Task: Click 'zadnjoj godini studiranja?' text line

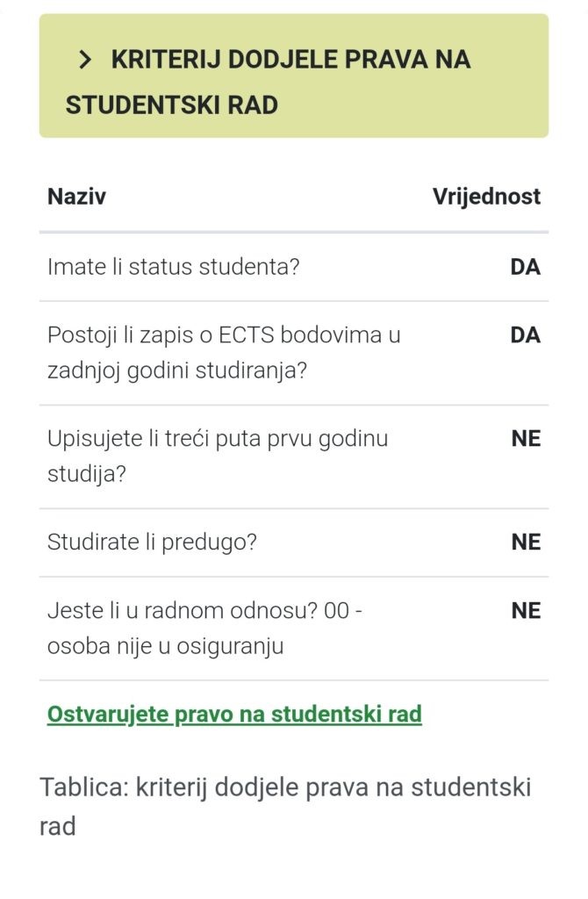Action: (176, 370)
